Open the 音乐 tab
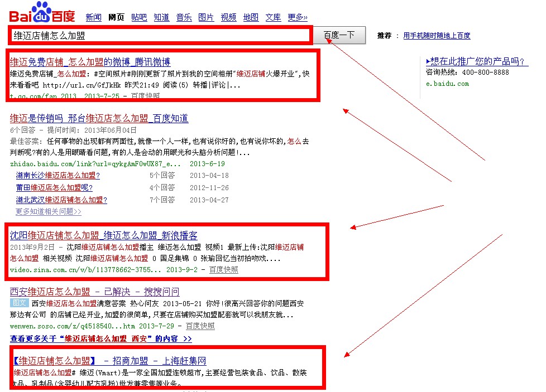The width and height of the screenshot is (546, 392). click(184, 17)
